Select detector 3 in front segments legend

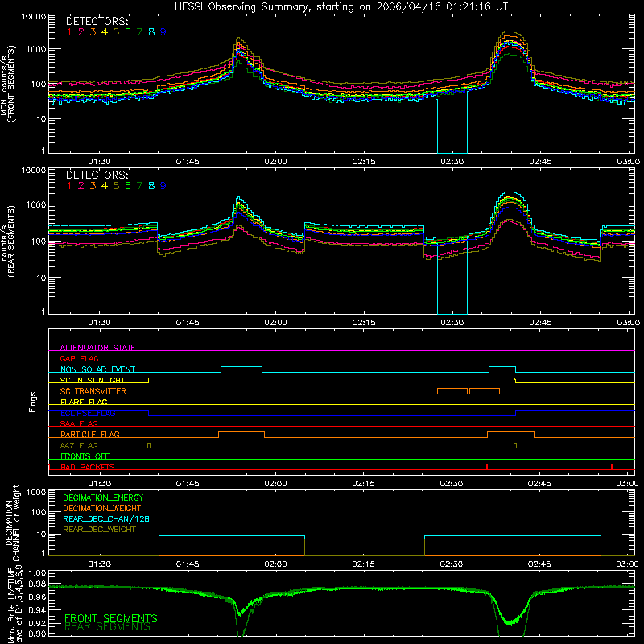click(x=93, y=32)
